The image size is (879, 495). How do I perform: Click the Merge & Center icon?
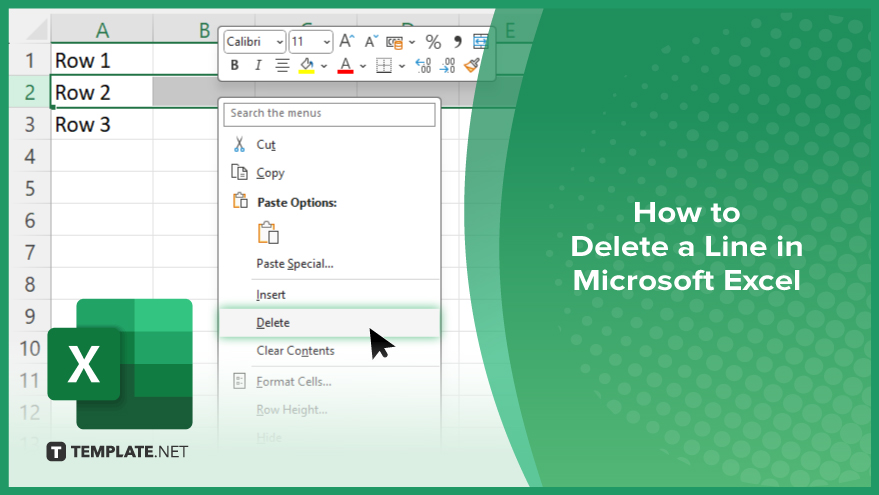(x=480, y=41)
